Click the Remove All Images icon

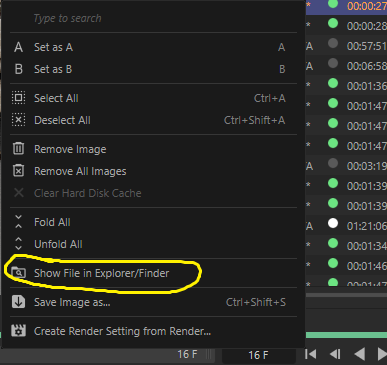(x=18, y=171)
